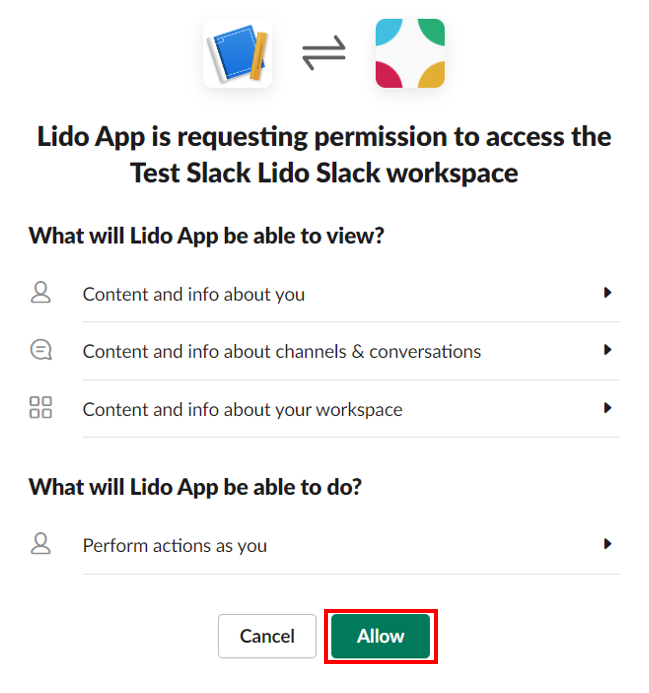Click the four-squares workspace icon
The height and width of the screenshot is (693, 649).
[x=41, y=407]
